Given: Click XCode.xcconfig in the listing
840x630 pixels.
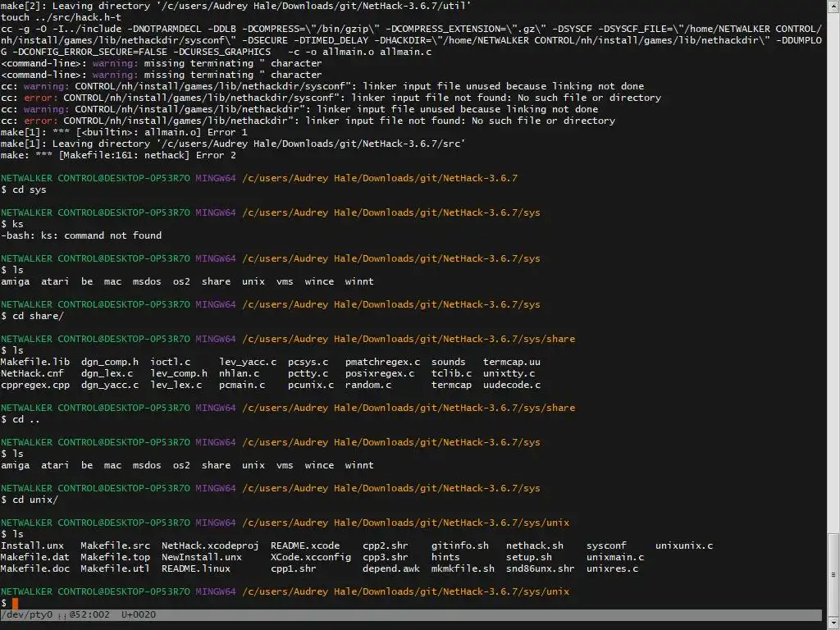Looking at the screenshot, I should click(x=311, y=557).
